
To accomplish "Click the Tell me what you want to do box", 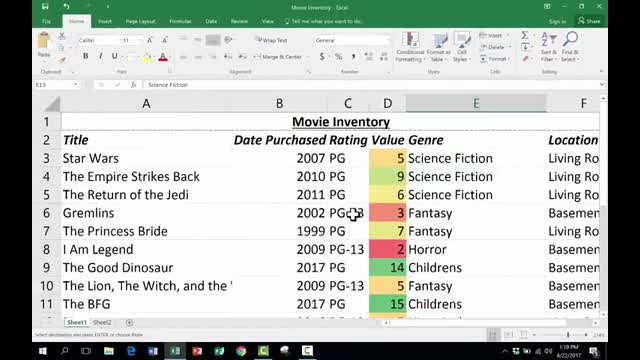I will click(x=324, y=21).
